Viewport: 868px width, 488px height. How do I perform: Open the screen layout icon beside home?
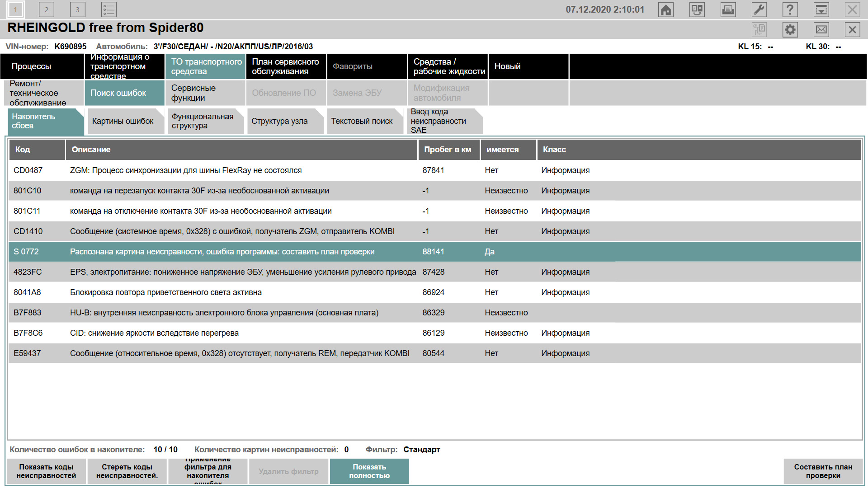point(697,9)
